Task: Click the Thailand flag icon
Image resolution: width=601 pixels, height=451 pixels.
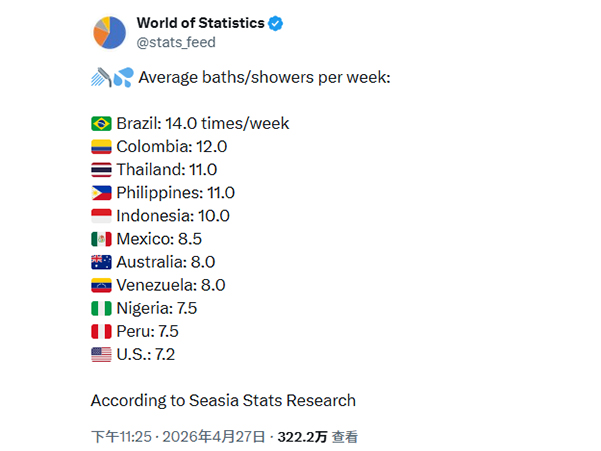Action: coord(101,170)
